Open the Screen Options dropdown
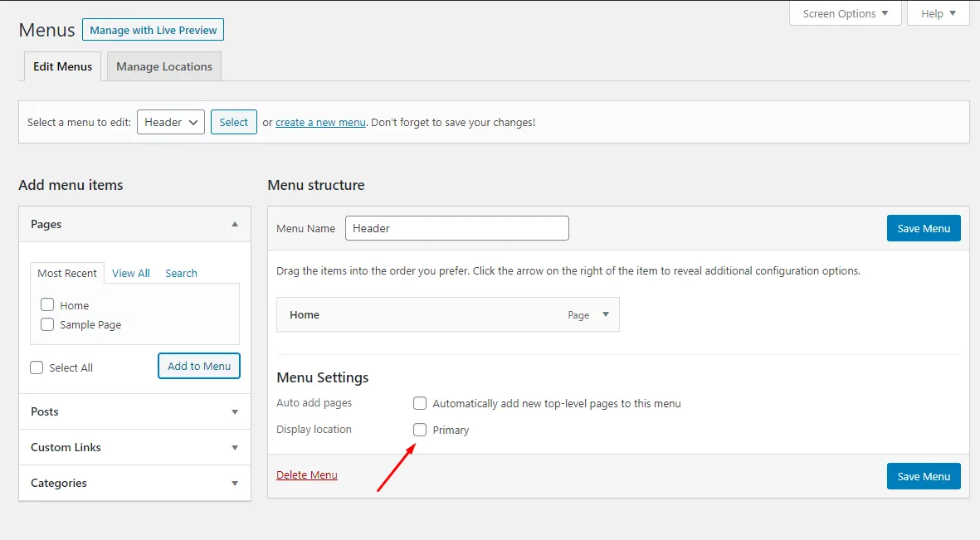980x540 pixels. click(x=845, y=13)
